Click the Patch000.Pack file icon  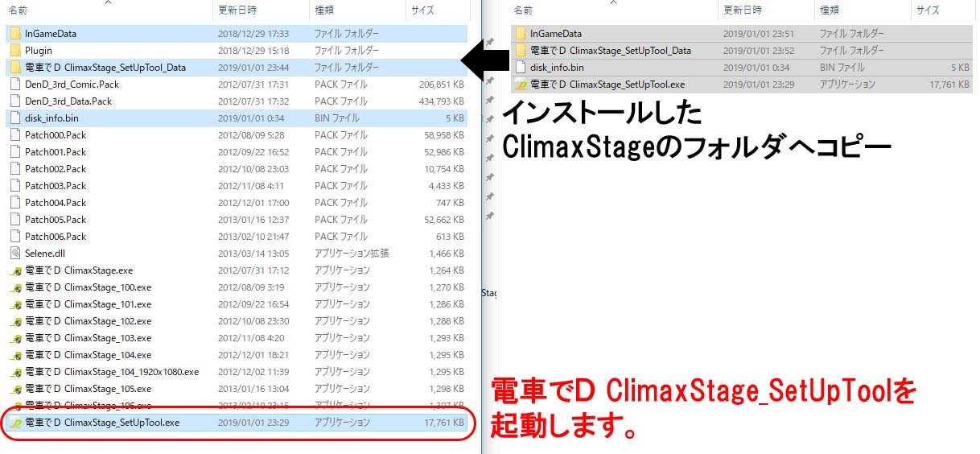[x=15, y=135]
